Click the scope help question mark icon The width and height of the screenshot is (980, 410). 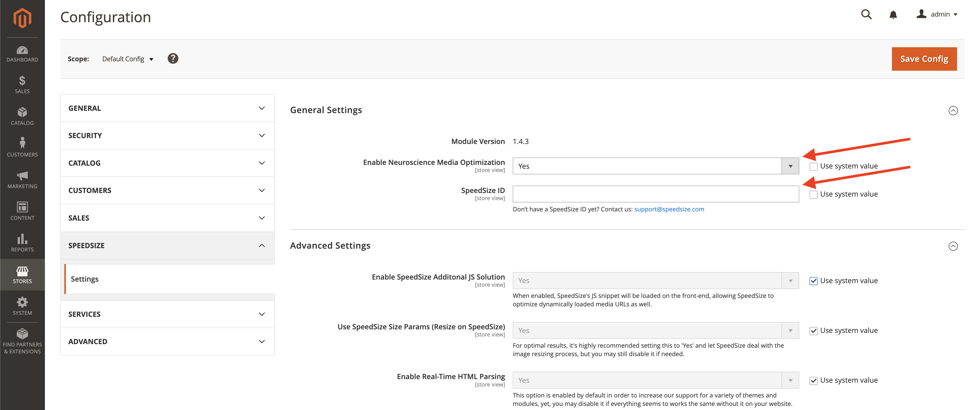tap(173, 59)
